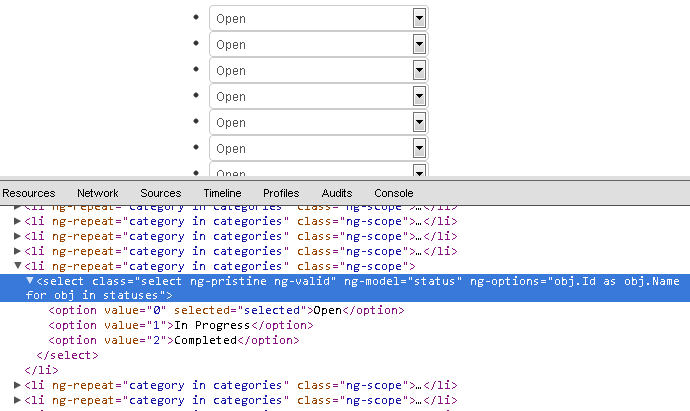690x411 pixels.
Task: Click the closing </li> tag line
Action: point(41,370)
